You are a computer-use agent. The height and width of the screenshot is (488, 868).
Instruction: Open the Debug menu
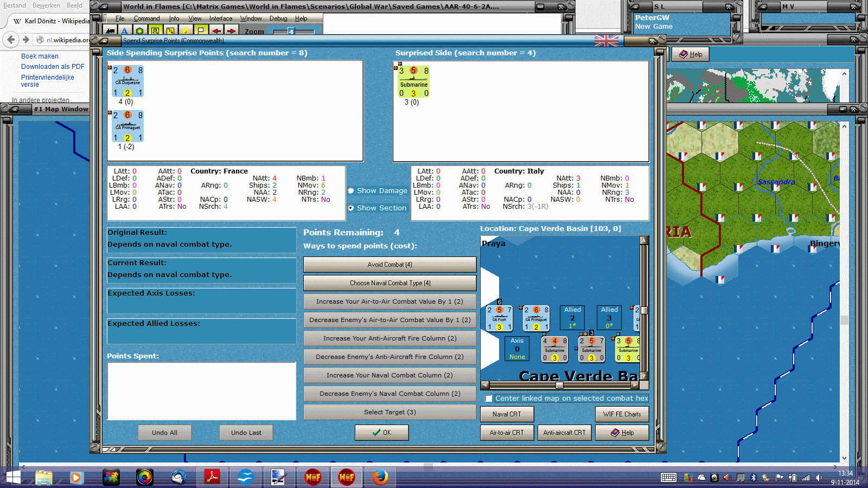278,18
